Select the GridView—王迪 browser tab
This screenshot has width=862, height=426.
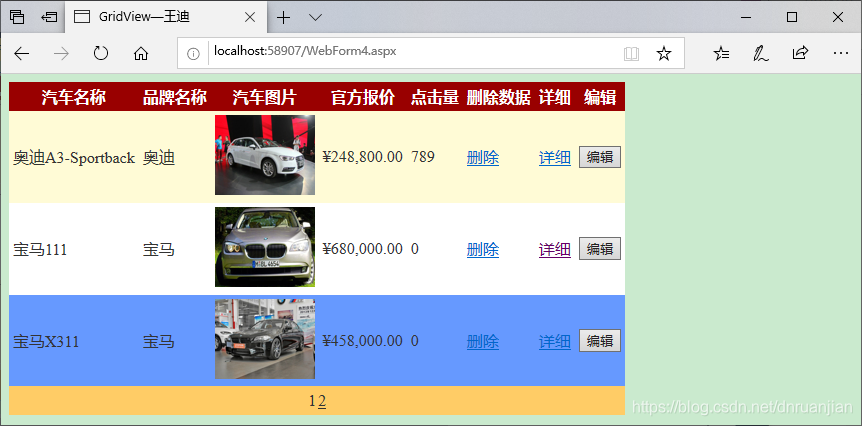(x=166, y=17)
